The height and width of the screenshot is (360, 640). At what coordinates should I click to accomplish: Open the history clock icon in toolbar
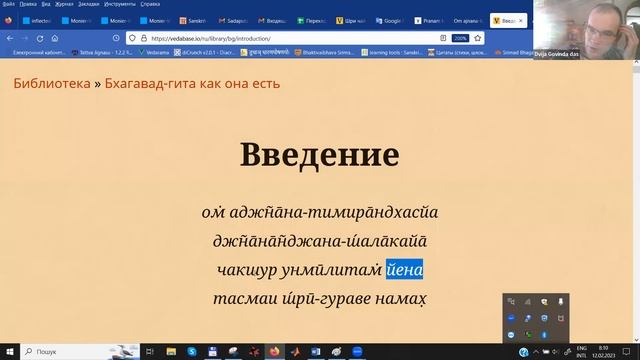coord(116,38)
